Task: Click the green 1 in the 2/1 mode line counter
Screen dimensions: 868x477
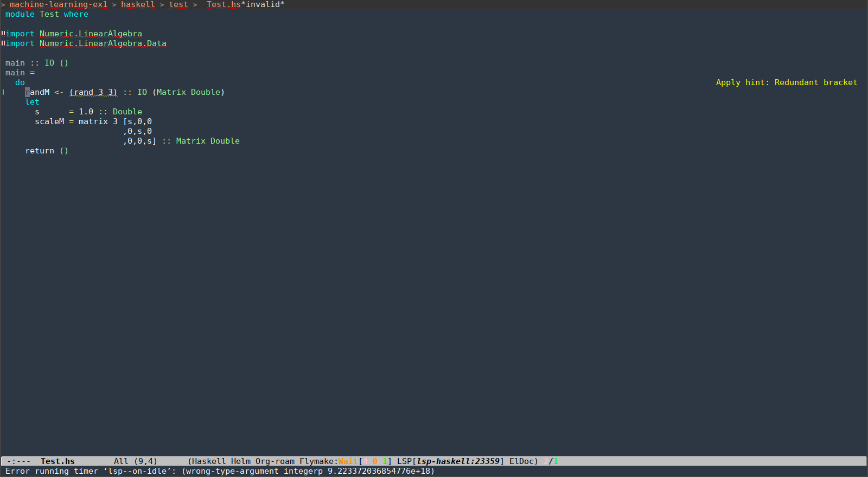Action: coord(556,461)
